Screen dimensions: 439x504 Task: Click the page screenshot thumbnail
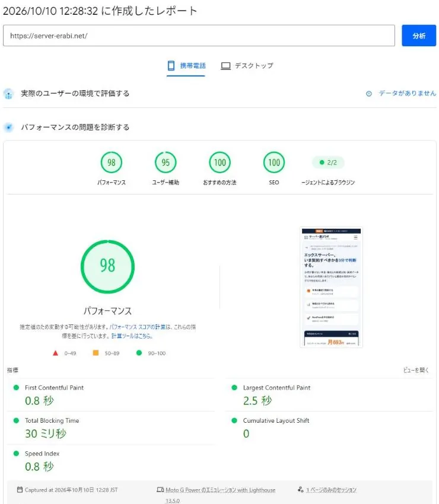pyautogui.click(x=331, y=287)
